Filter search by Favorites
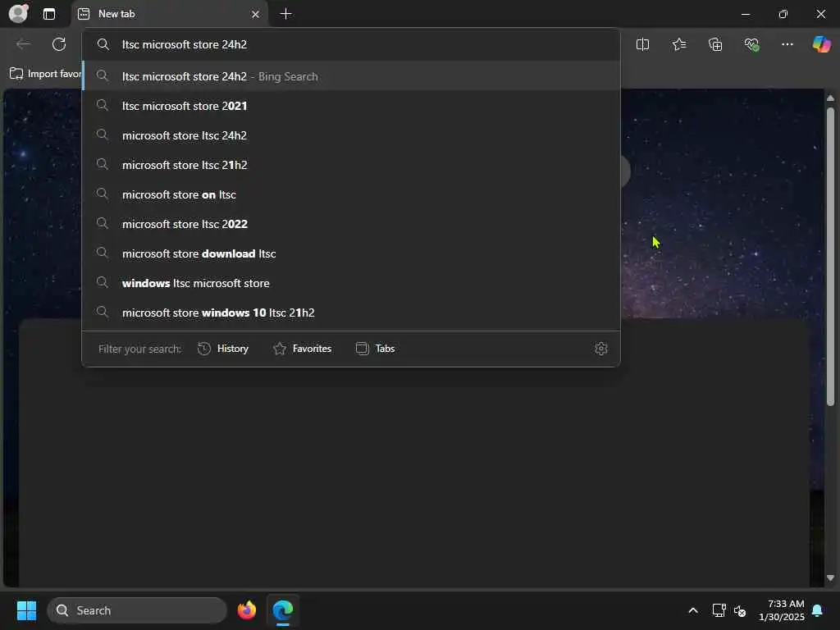Image resolution: width=840 pixels, height=630 pixels. [x=302, y=349]
